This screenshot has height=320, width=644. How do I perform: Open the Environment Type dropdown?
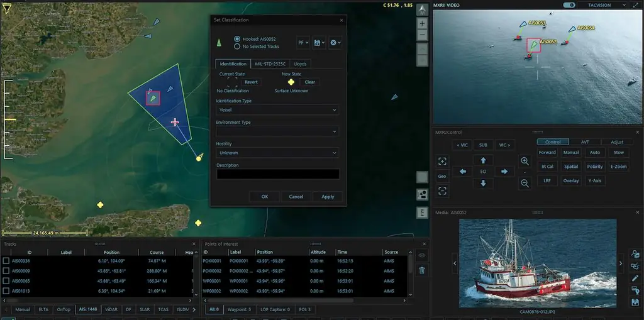(277, 131)
